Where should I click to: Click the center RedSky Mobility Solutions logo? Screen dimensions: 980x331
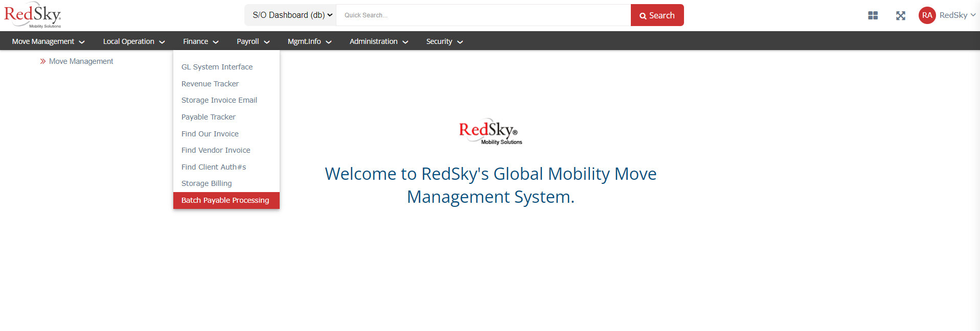coord(490,132)
